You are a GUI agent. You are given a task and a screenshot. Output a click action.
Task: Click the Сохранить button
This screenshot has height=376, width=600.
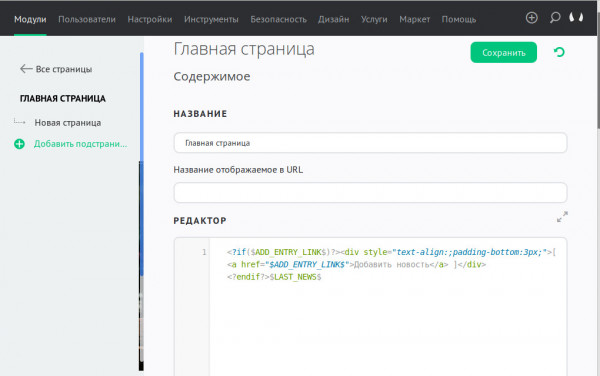tap(504, 52)
